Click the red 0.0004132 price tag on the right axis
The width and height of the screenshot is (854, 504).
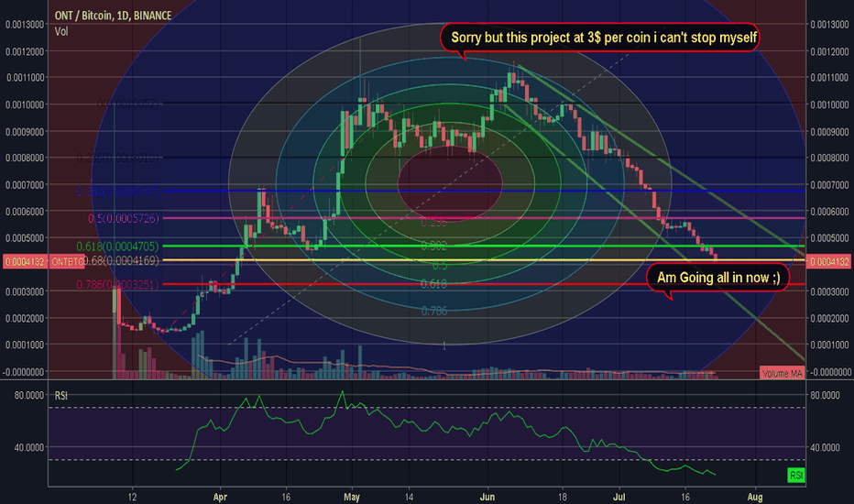[x=828, y=261]
